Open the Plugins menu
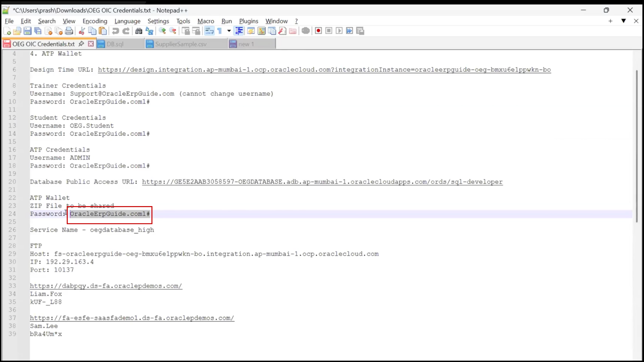Screen dimensions: 644x362 [x=249, y=21]
